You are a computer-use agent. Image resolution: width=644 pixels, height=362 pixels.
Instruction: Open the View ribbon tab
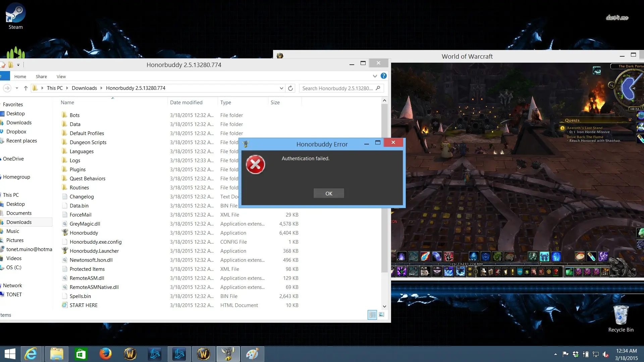point(61,76)
